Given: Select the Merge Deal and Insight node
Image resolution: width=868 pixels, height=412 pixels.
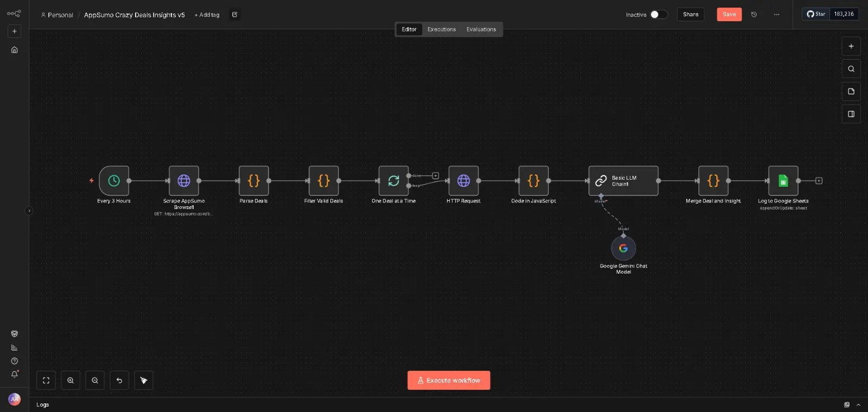Looking at the screenshot, I should [x=713, y=181].
